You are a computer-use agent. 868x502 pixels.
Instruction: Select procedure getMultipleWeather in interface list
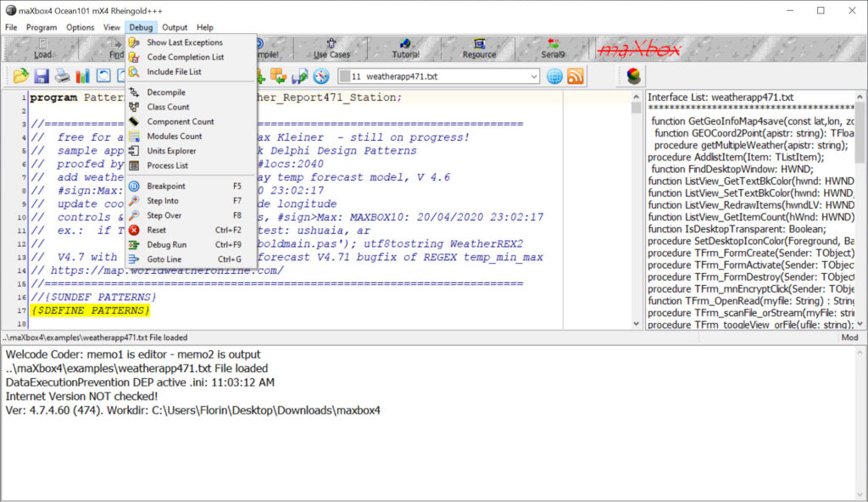[x=751, y=145]
